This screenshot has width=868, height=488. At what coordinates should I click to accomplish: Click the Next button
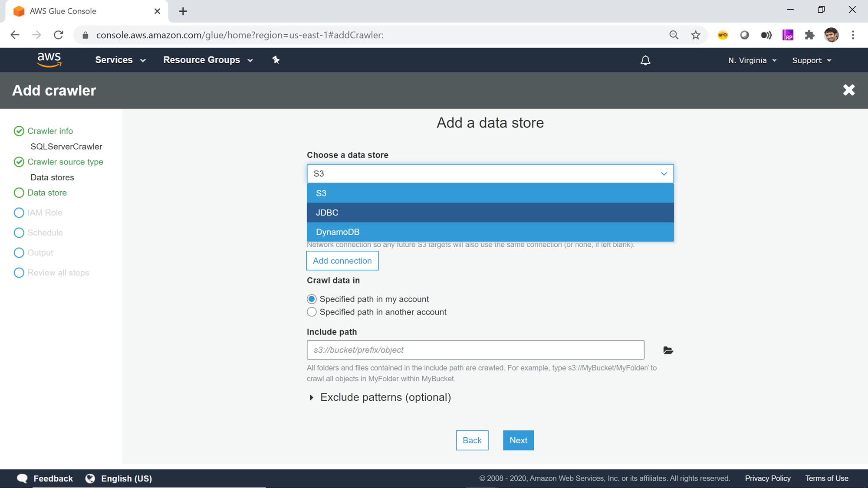(518, 440)
